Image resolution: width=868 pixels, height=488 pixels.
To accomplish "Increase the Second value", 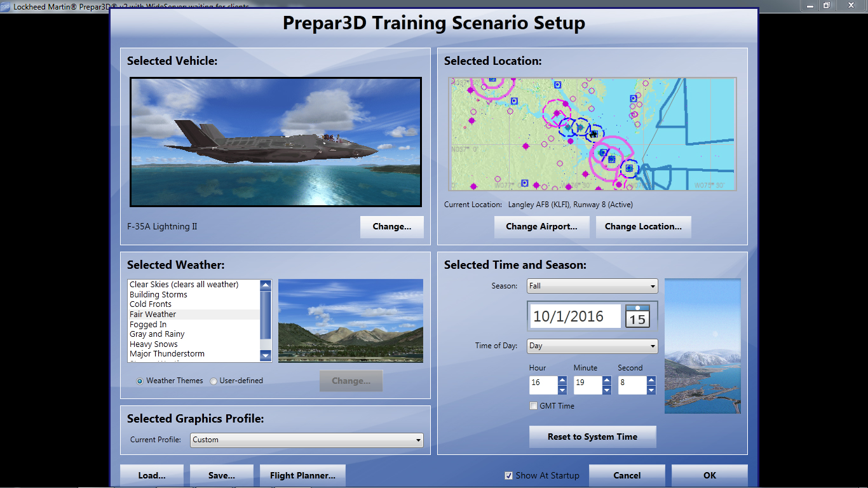I will [651, 381].
